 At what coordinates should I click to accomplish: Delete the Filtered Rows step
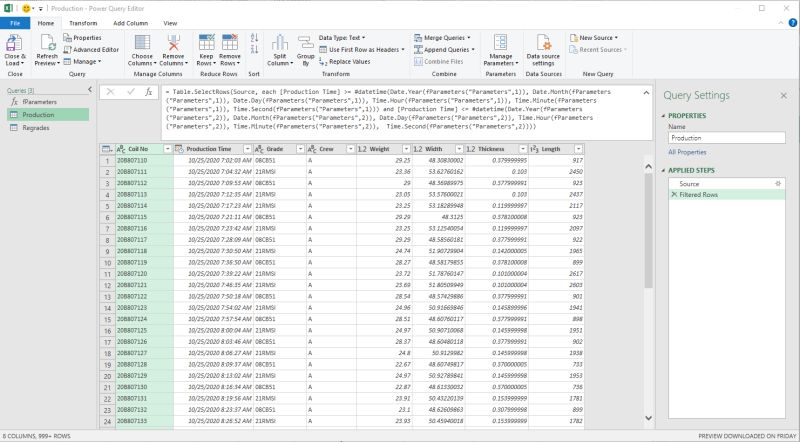click(674, 195)
